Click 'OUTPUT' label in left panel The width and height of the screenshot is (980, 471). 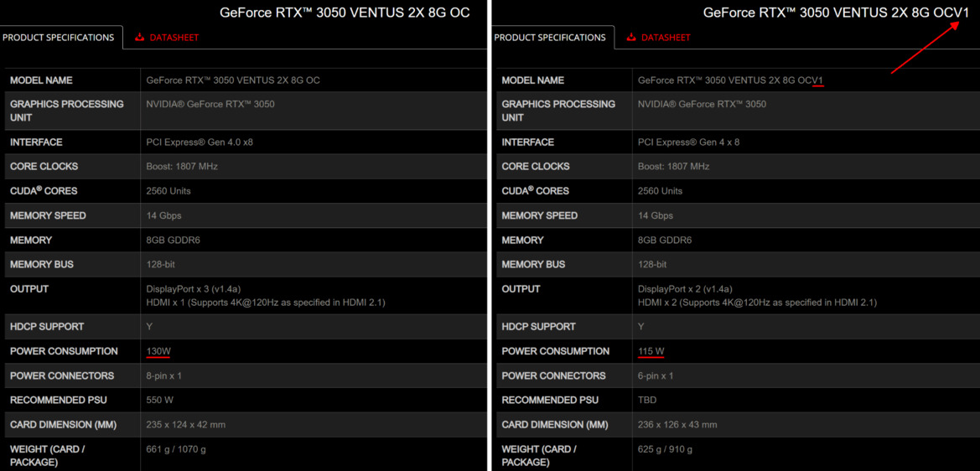point(29,289)
